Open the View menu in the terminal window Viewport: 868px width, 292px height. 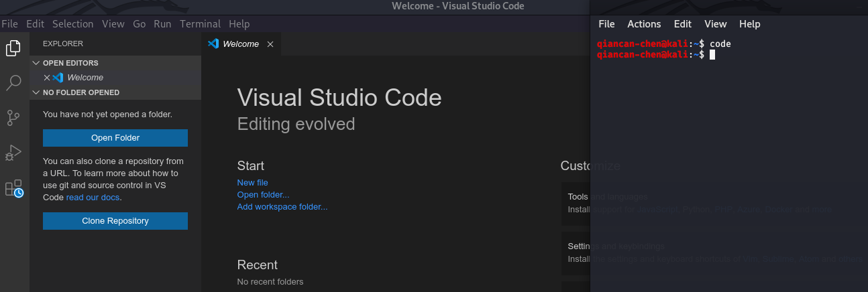coord(716,24)
